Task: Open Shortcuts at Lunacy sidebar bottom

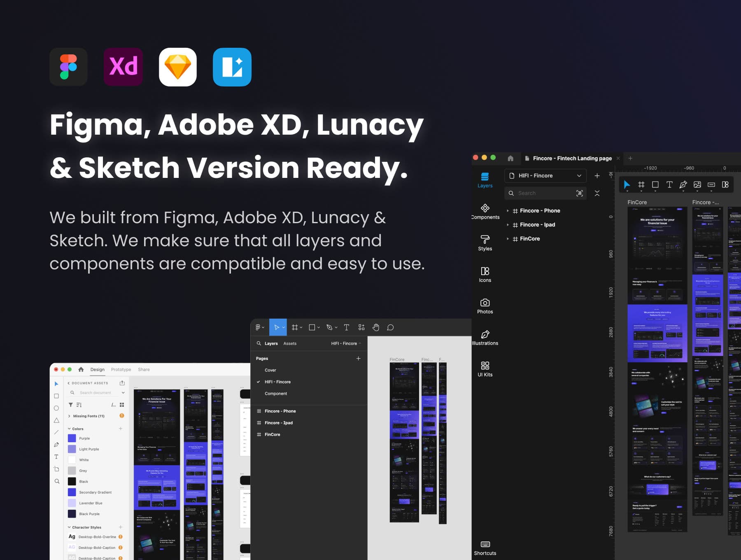Action: (x=485, y=548)
